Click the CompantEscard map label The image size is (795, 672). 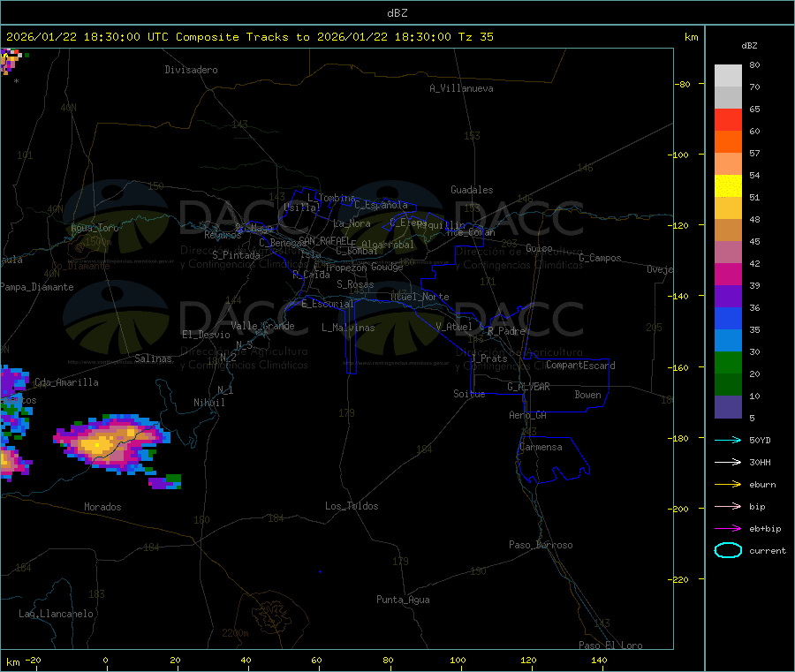580,366
